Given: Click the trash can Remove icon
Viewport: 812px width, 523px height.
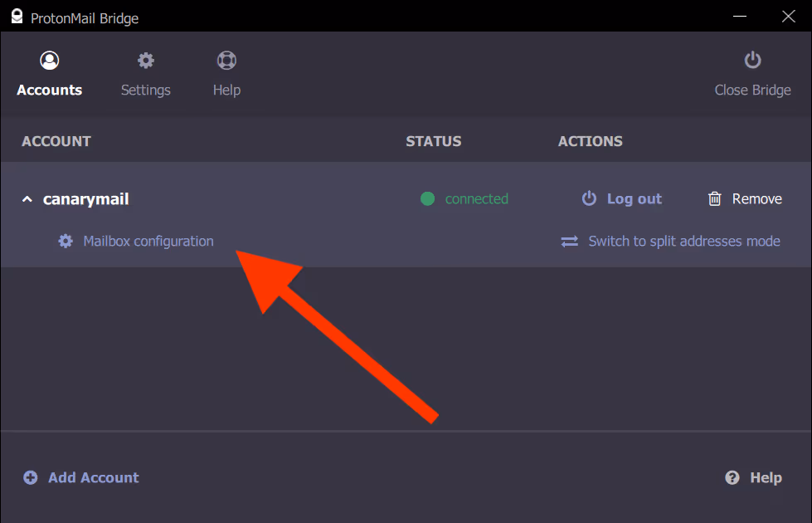Looking at the screenshot, I should pyautogui.click(x=715, y=198).
